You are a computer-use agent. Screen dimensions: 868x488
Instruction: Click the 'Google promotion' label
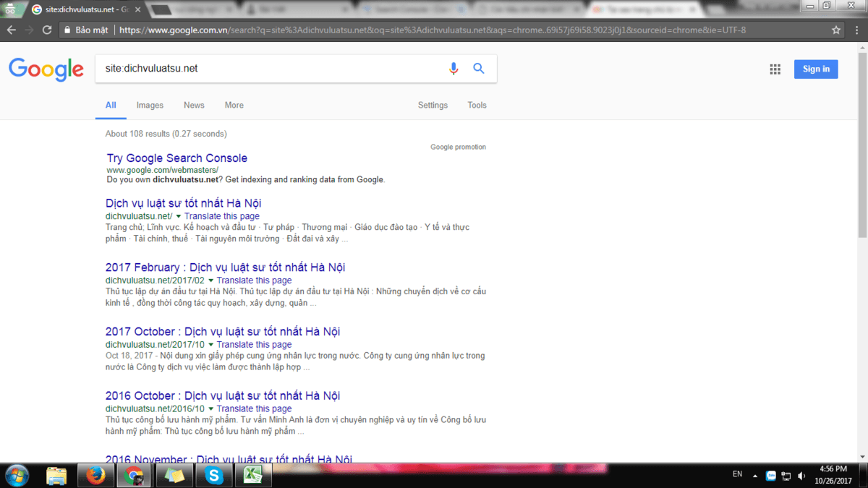coord(458,147)
